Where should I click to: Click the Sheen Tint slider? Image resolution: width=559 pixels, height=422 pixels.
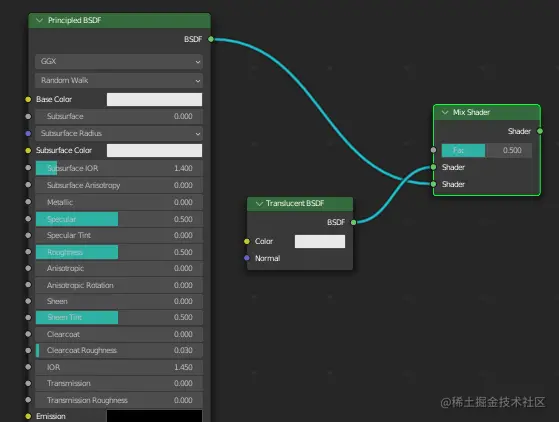(119, 317)
